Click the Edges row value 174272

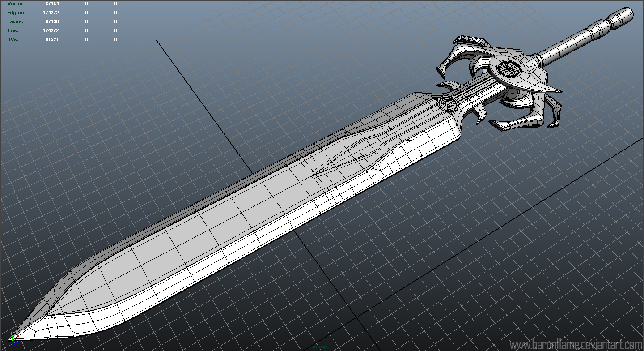[51, 13]
